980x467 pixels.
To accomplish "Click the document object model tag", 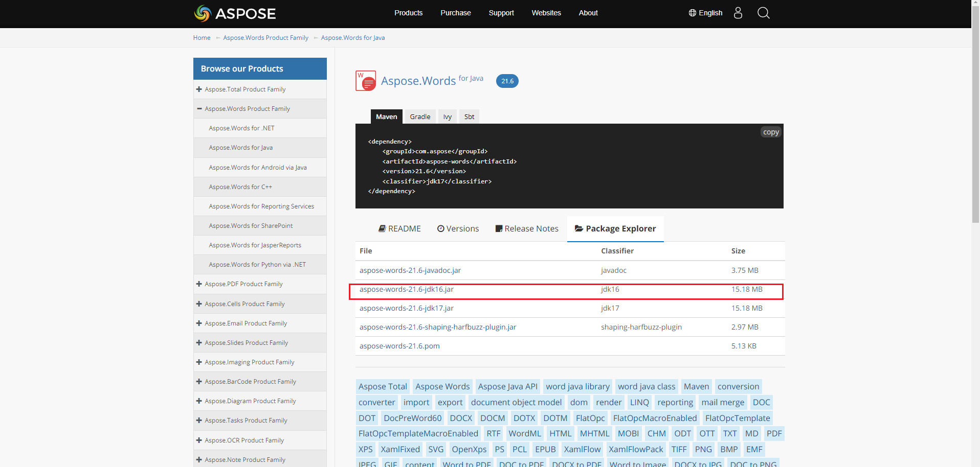I will click(x=516, y=402).
